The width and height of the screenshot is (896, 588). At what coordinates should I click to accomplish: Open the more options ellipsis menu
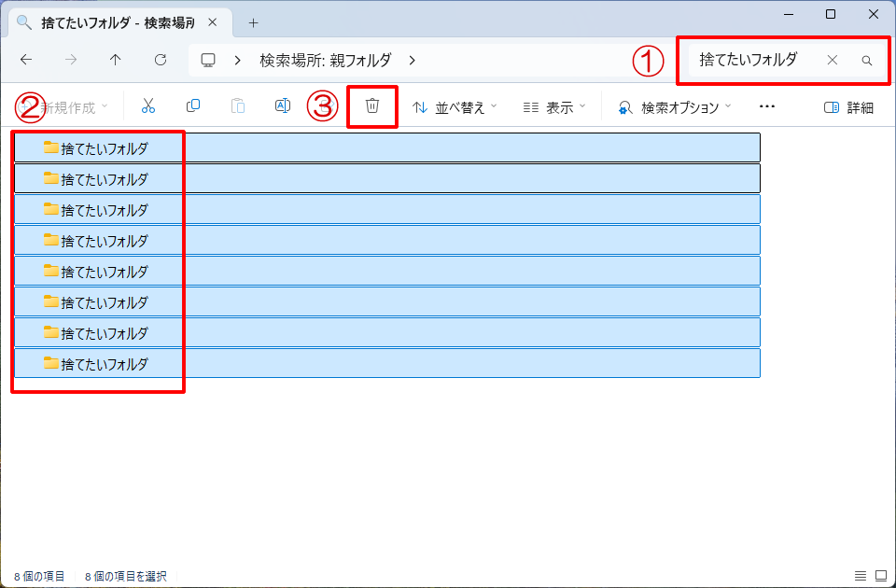(x=767, y=107)
